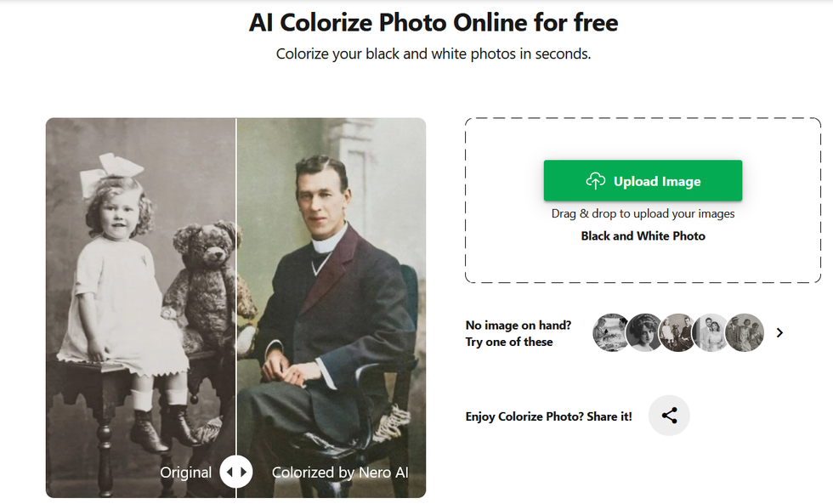Viewport: 833px width, 504px height.
Task: Click the "Colorize your black and white photos" subtitle
Action: tap(433, 54)
